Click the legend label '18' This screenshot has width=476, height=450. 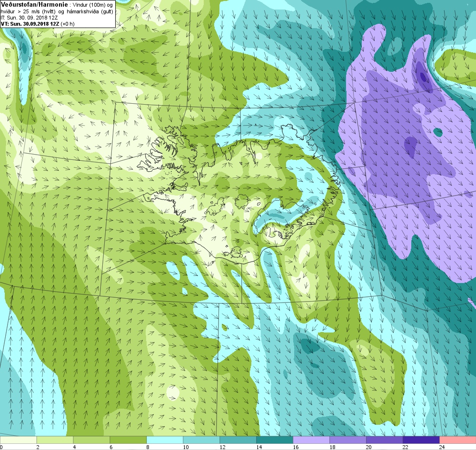332,447
